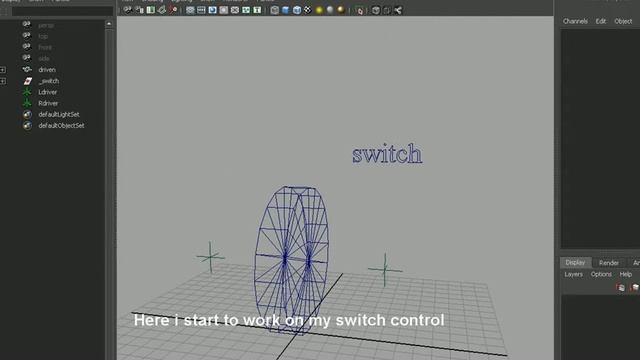640x360 pixels.
Task: Click the grey Shadows sphere icon
Action: pos(330,10)
